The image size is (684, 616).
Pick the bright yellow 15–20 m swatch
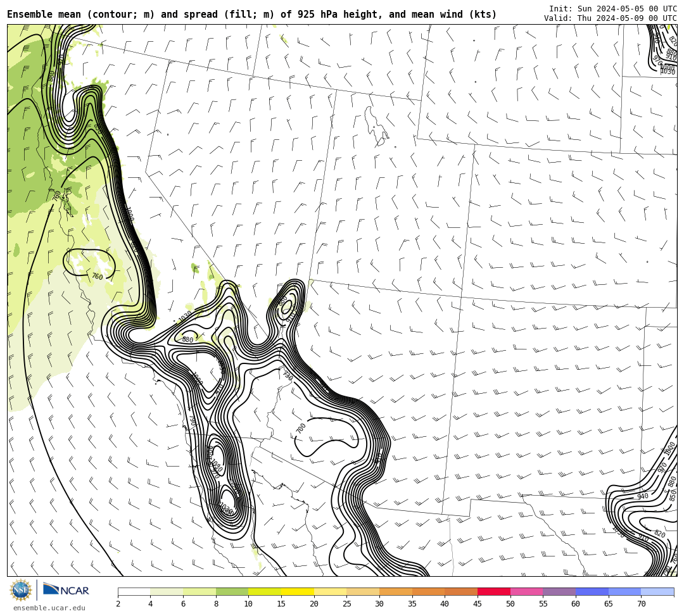point(298,591)
